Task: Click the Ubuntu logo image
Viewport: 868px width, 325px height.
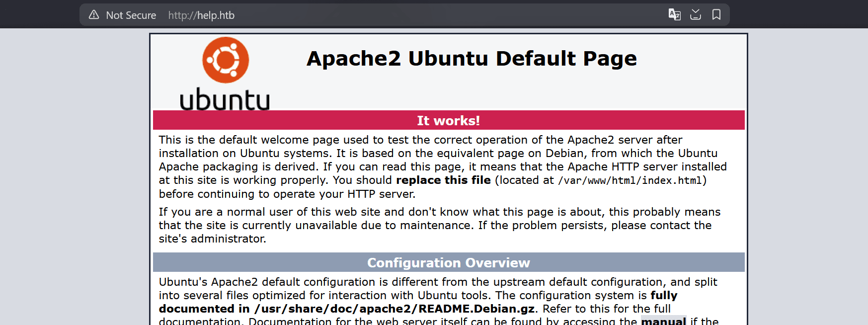Action: point(225,73)
